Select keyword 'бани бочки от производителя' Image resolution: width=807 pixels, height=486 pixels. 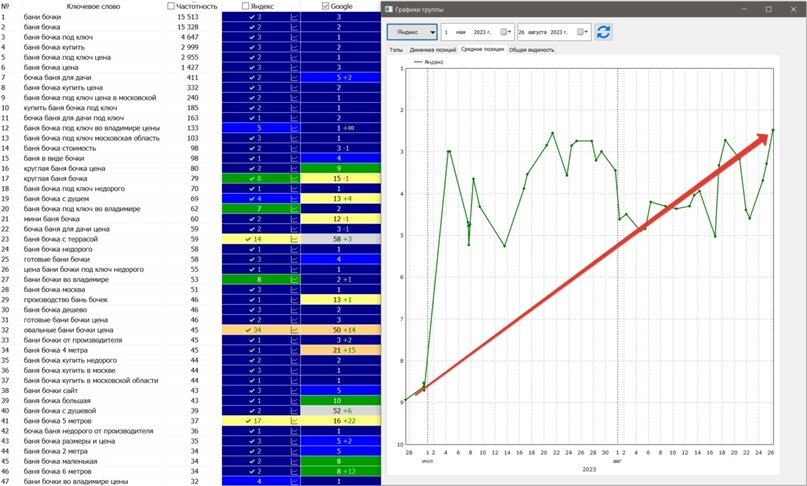pos(73,340)
